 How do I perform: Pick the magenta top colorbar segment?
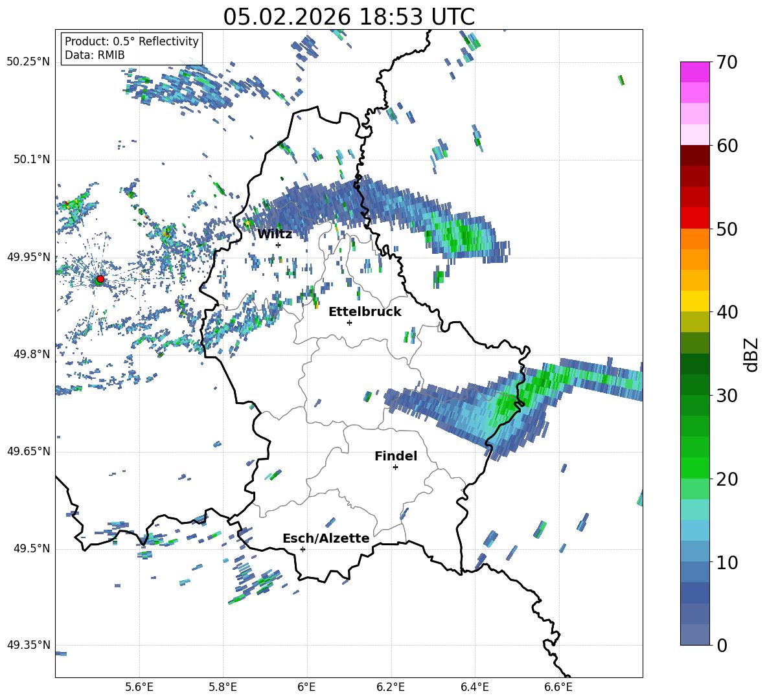click(694, 72)
